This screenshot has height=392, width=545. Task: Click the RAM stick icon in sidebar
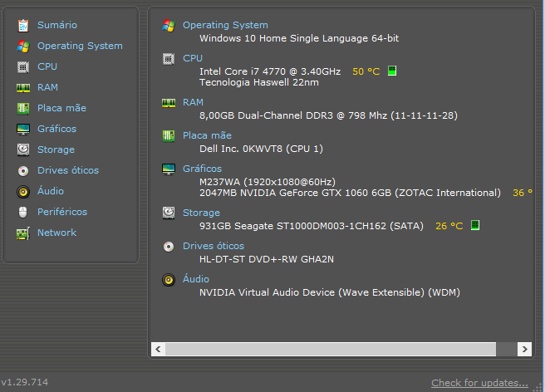[x=23, y=88]
